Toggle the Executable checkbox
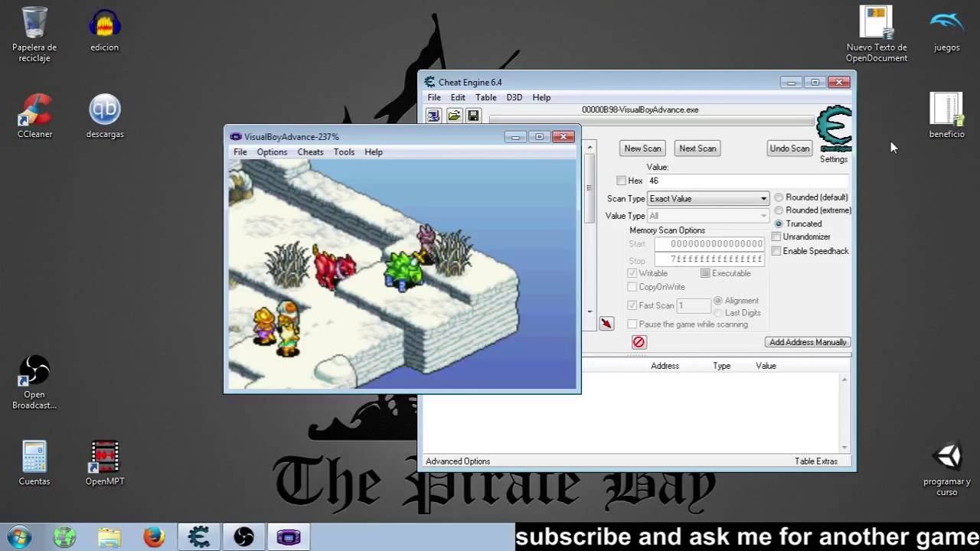This screenshot has height=551, width=980. (x=704, y=273)
